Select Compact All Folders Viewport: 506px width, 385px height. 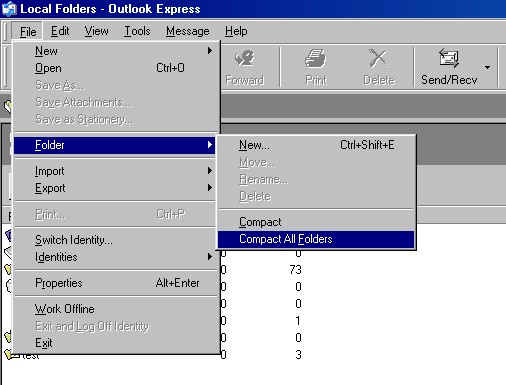[x=316, y=239]
